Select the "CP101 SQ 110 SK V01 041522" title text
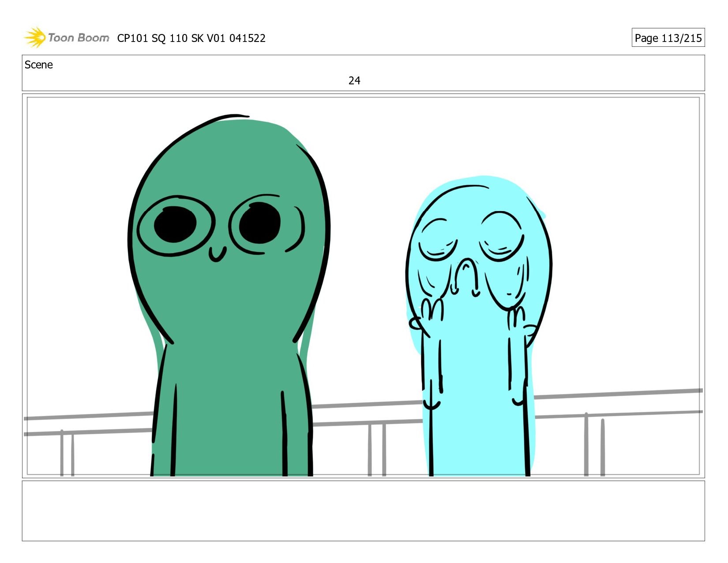 coord(191,38)
